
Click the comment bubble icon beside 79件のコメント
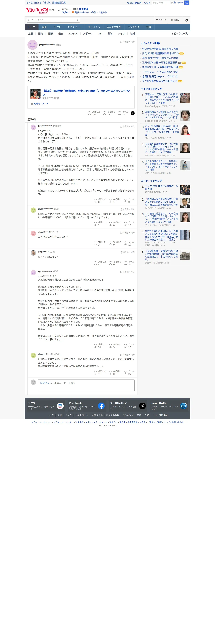32,104
